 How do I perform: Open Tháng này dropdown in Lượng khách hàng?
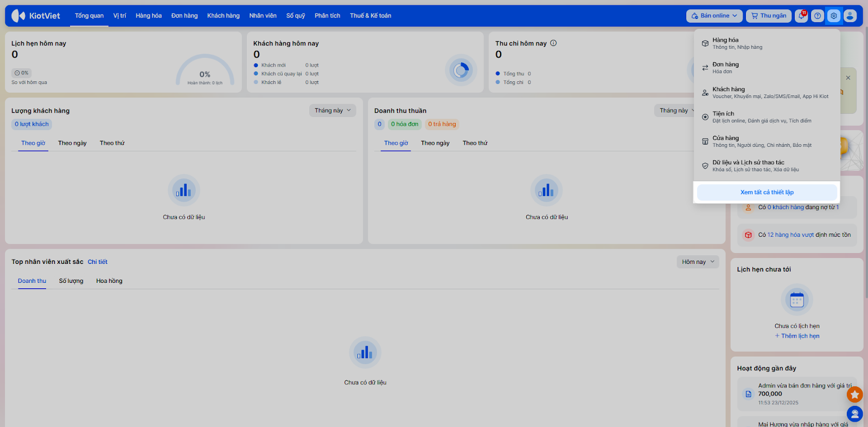[x=333, y=111]
